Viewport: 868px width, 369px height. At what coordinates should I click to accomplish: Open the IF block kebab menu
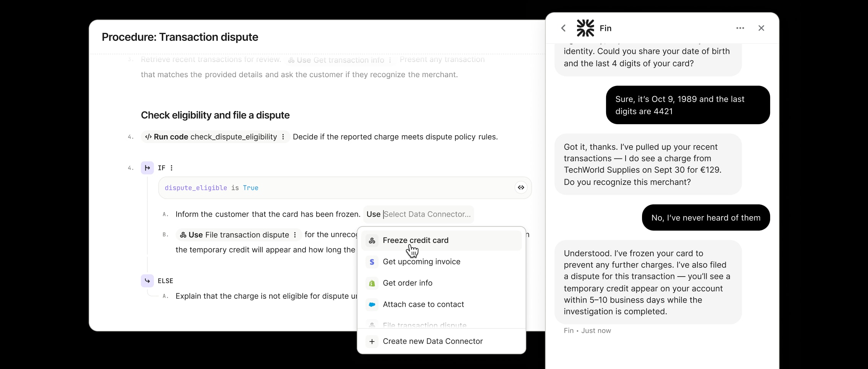tap(171, 168)
